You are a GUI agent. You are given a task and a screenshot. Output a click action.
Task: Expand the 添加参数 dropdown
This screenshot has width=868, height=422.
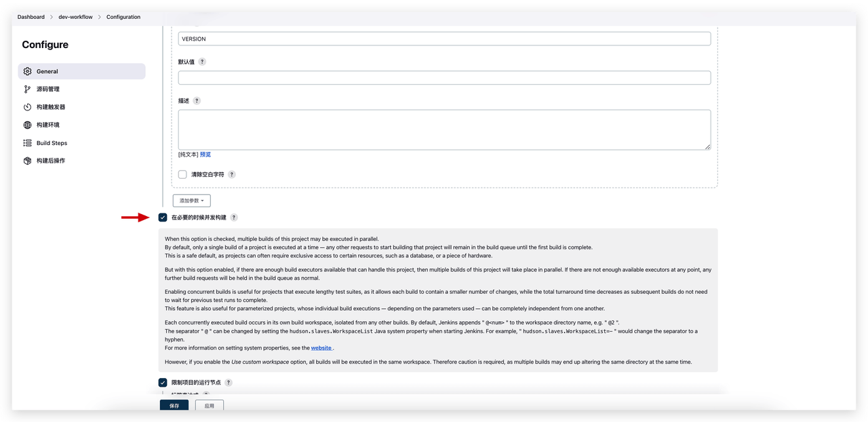coord(191,201)
